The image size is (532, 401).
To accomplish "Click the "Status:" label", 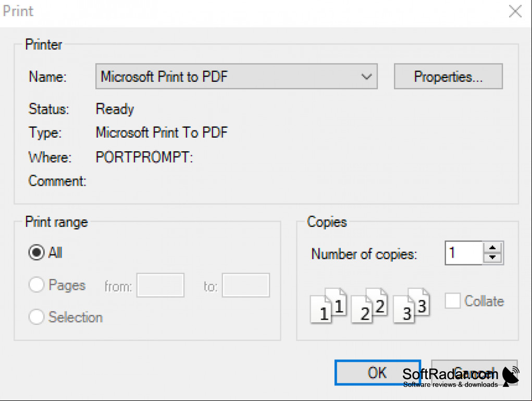I will point(49,109).
